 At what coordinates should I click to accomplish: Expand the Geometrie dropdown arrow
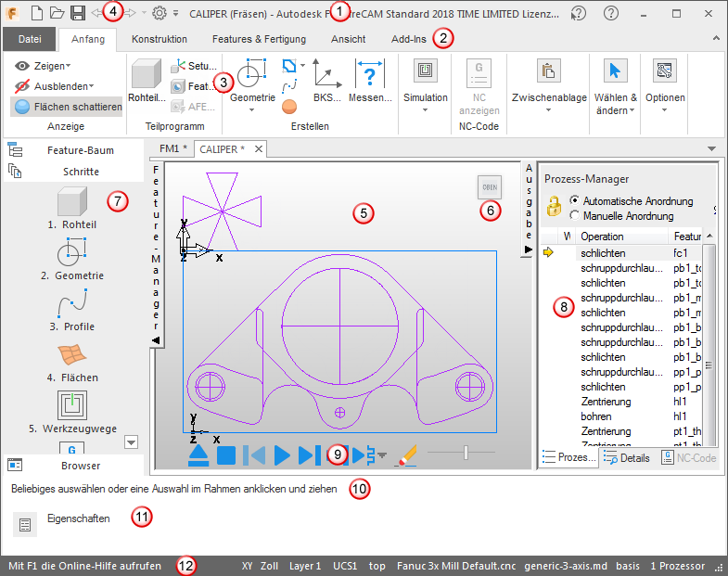tap(251, 110)
